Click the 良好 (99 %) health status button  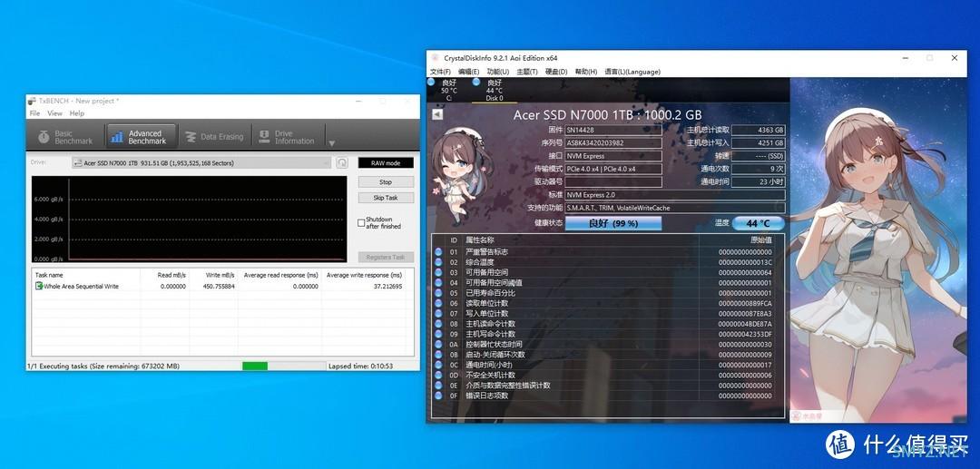click(x=613, y=223)
